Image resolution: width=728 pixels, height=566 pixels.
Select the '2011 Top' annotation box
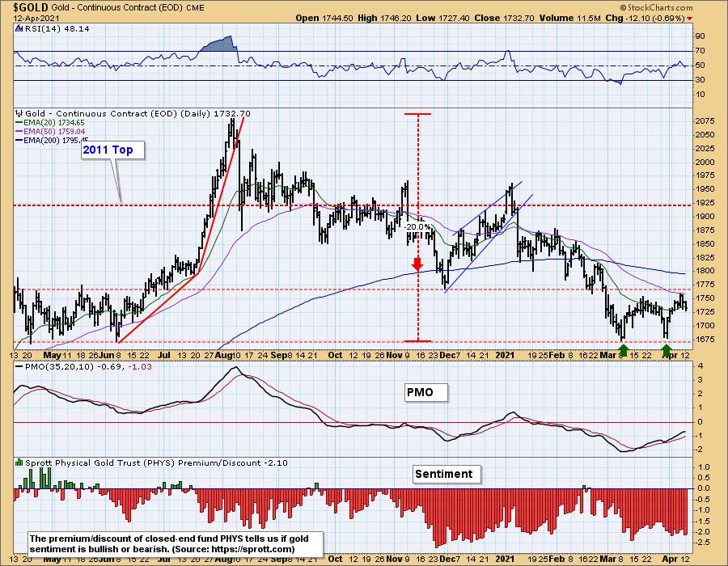tap(112, 150)
